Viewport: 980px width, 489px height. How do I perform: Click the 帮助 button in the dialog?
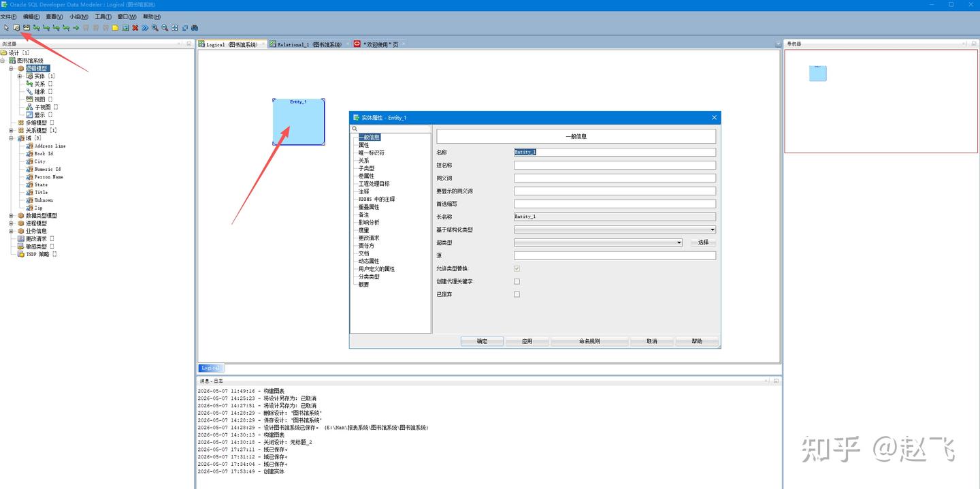(x=697, y=341)
